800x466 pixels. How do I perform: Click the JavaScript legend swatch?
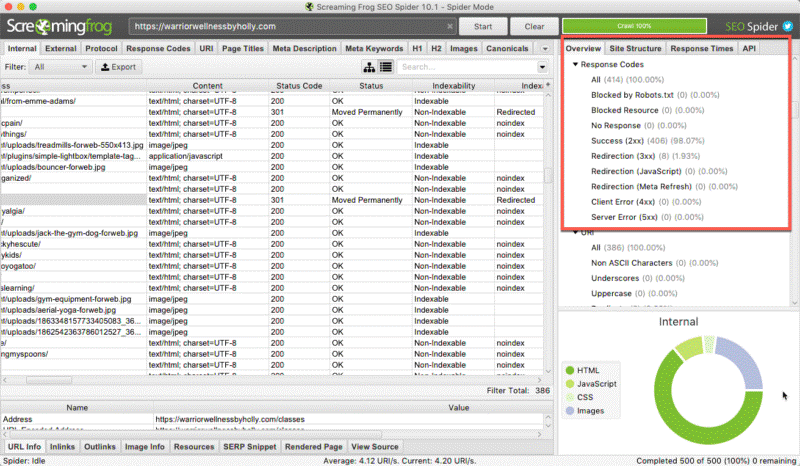570,384
